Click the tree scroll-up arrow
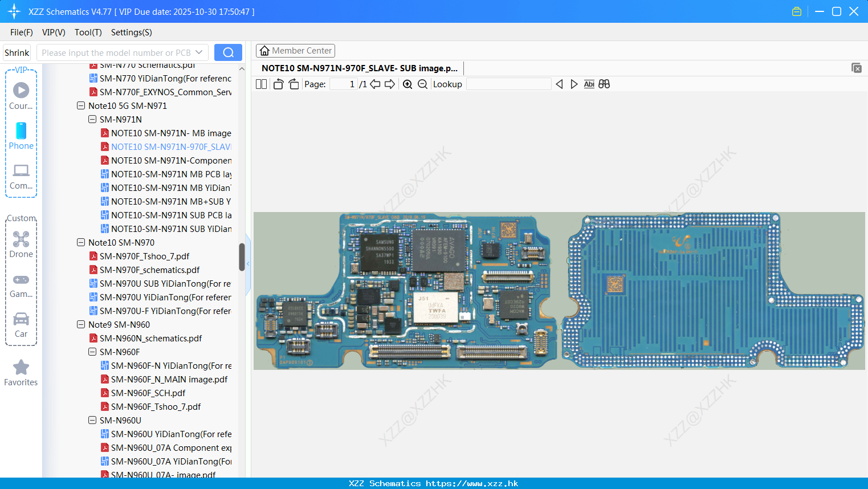 [x=242, y=69]
